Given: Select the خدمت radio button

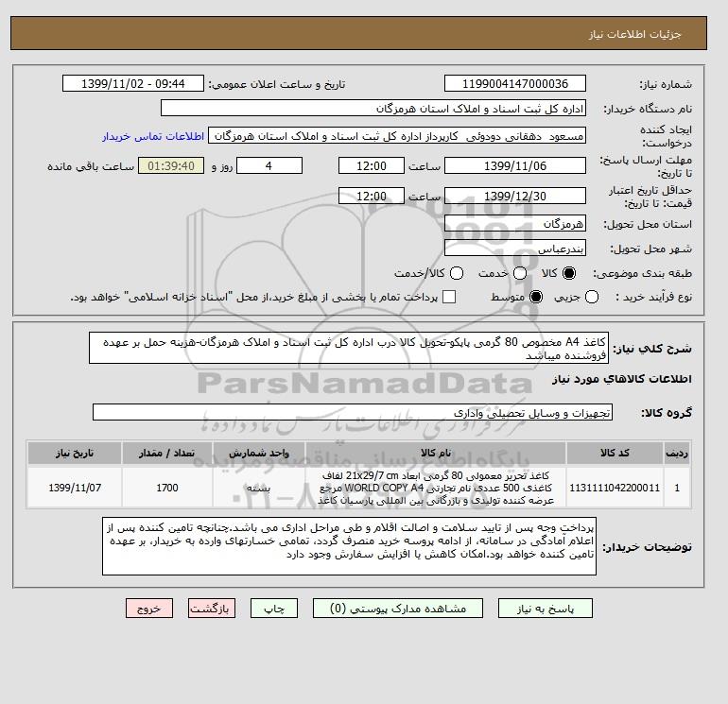Looking at the screenshot, I should pos(520,273).
